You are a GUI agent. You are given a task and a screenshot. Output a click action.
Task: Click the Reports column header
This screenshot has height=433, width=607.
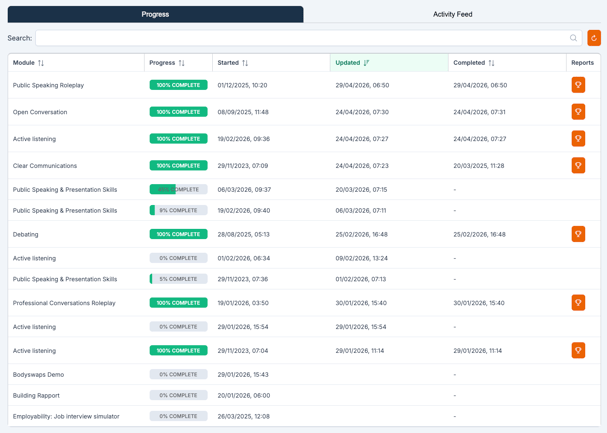(x=582, y=63)
